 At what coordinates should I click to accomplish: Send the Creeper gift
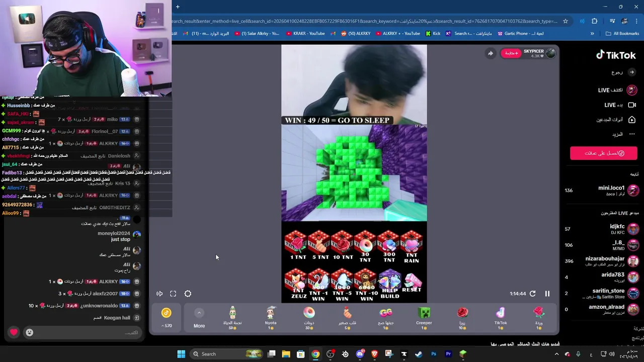pos(424,318)
